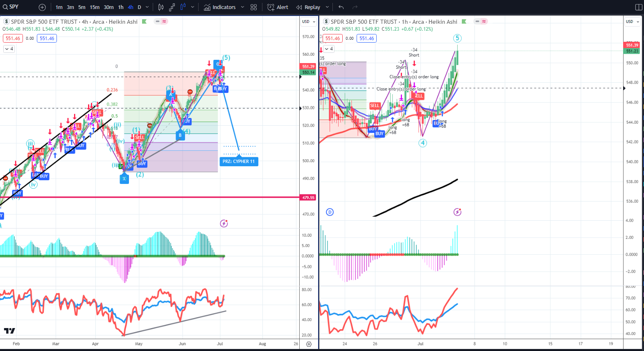Click the Jul label on 1h time axis

point(420,344)
